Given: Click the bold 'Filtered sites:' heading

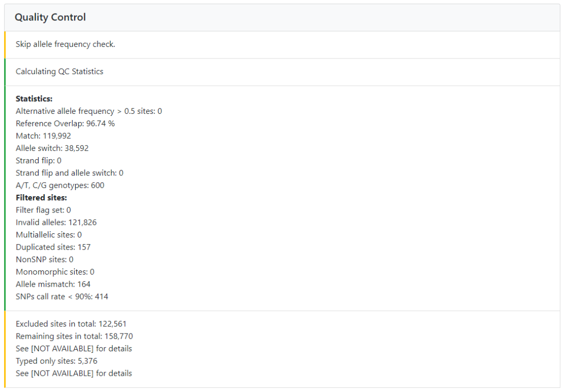Looking at the screenshot, I should tap(41, 198).
